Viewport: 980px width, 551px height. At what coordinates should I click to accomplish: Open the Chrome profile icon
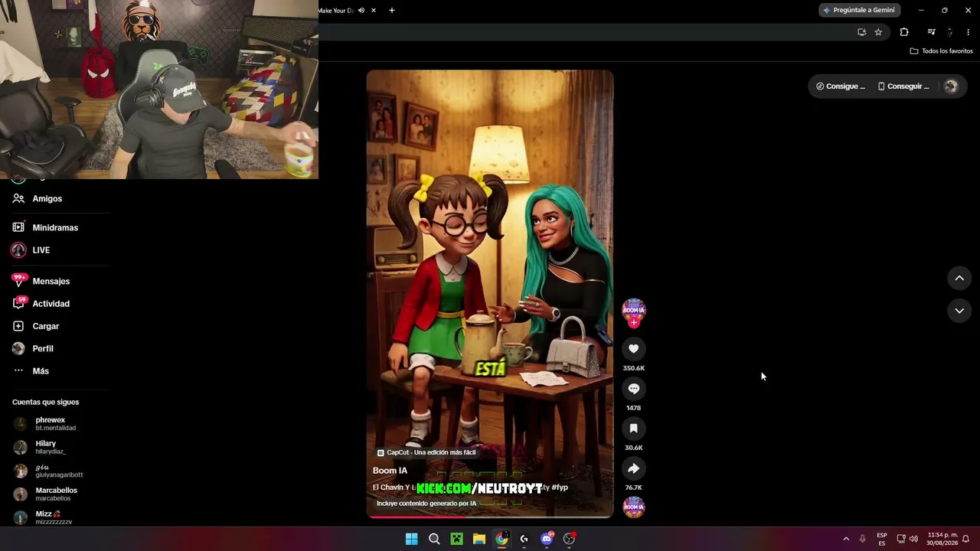tap(950, 32)
